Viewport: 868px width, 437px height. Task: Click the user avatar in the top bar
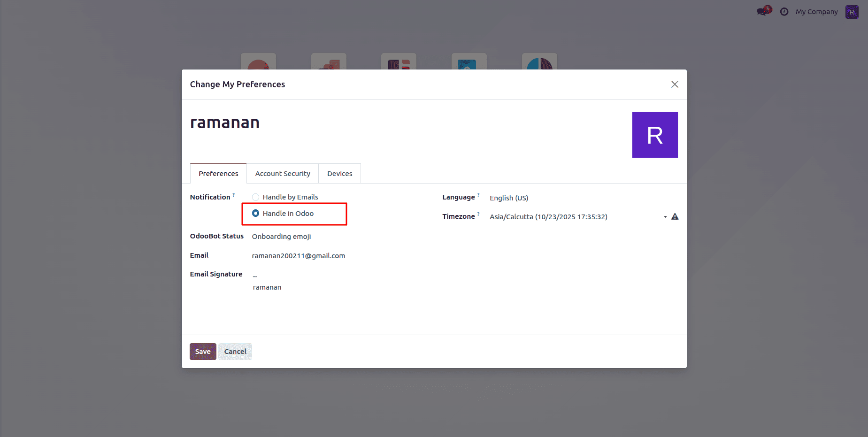(852, 11)
